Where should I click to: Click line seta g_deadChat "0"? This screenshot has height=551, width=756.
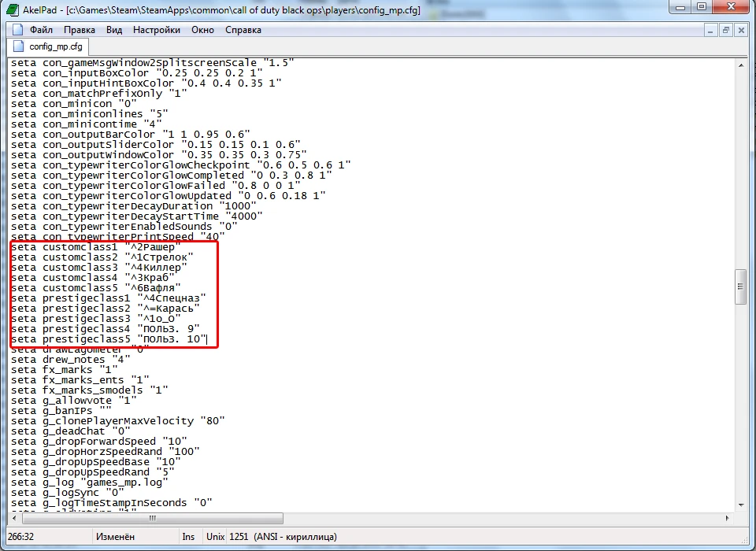71,431
